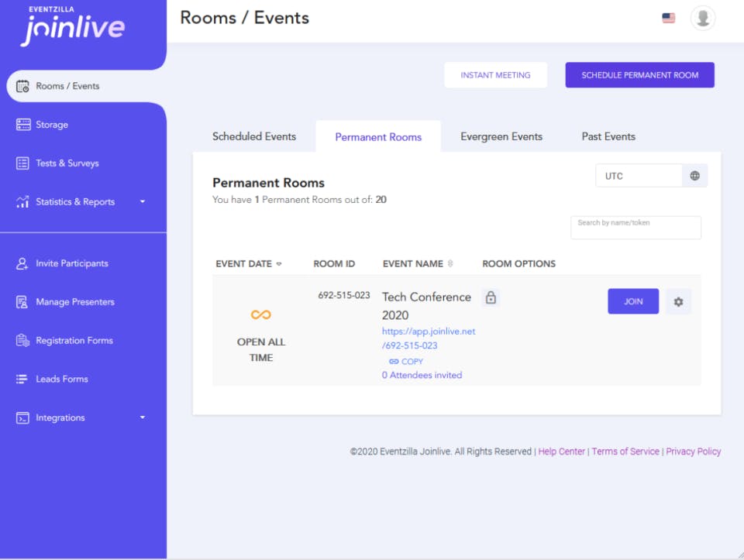Image resolution: width=744 pixels, height=560 pixels.
Task: Expand Statistics & Reports submenu arrow
Action: [x=143, y=201]
